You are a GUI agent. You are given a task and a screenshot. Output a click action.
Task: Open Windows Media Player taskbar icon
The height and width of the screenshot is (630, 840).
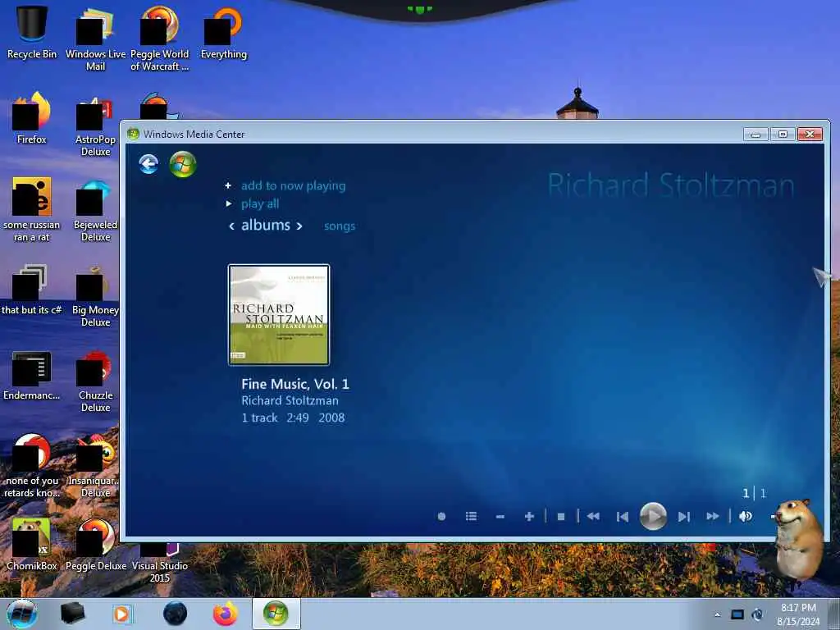[122, 614]
